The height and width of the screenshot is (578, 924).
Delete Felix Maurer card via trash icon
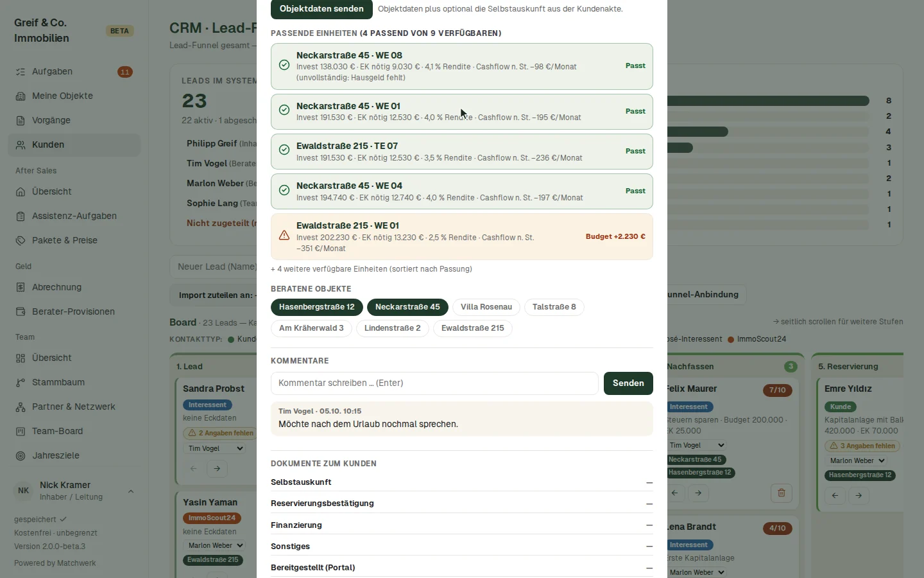782,493
